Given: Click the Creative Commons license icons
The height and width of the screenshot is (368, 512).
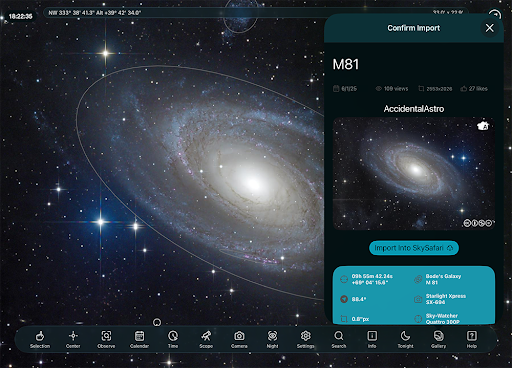Looking at the screenshot, I should 478,223.
